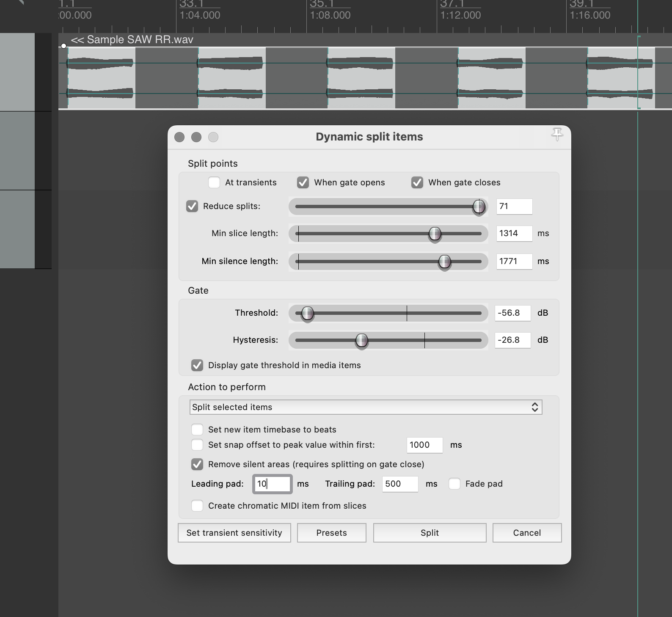Click the take envelope point on media item

pos(63,46)
